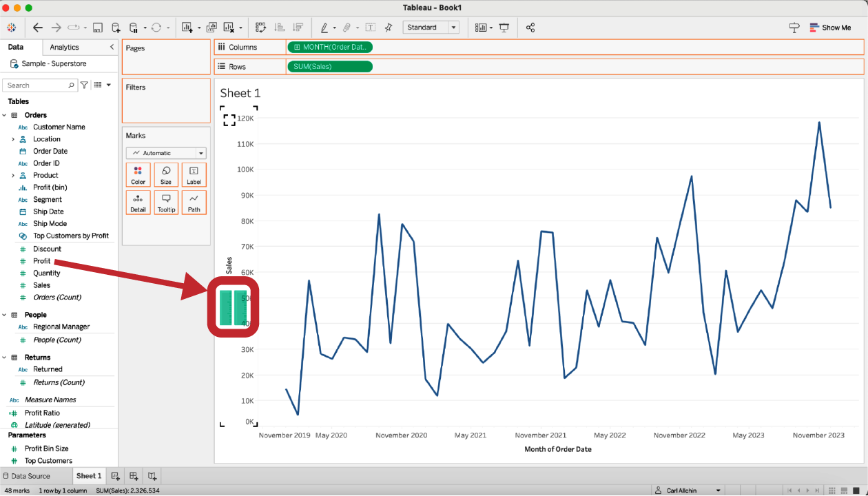Select the Profit measure field

(41, 261)
